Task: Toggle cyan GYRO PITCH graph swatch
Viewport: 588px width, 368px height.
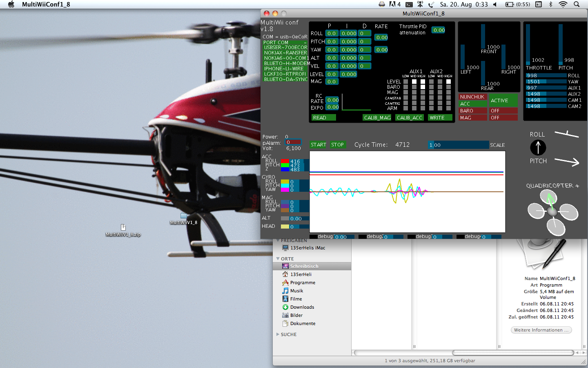Action: (285, 186)
